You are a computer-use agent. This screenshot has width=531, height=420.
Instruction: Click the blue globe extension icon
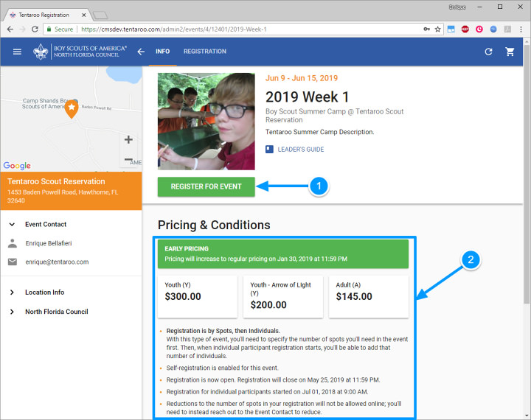click(x=493, y=29)
